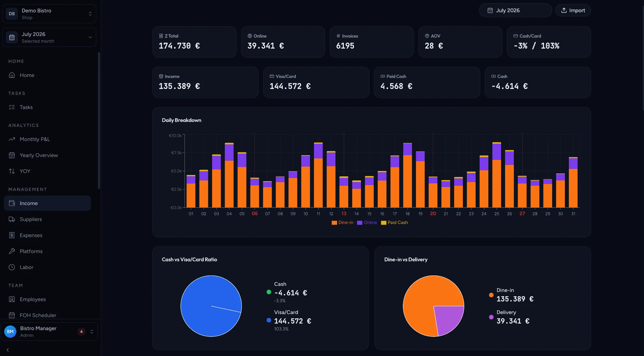Open the Bistro Manager account menu chevrons
This screenshot has width=644, height=356.
(92, 331)
